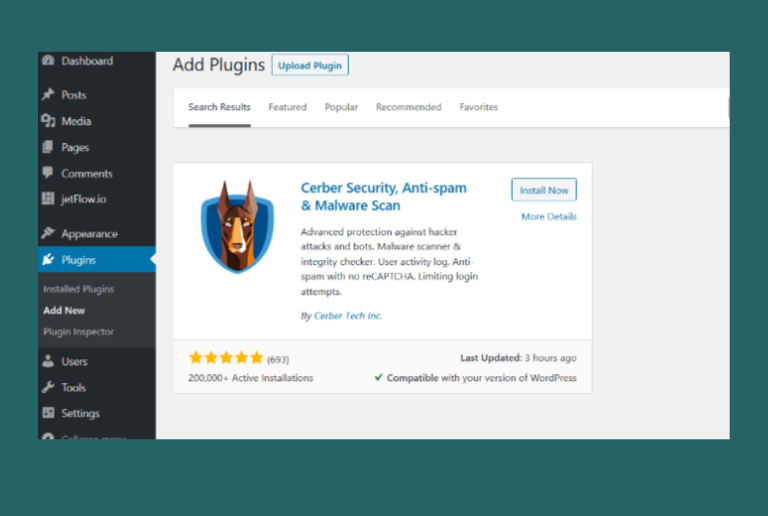This screenshot has width=768, height=516.
Task: Open the Pages icon in sidebar
Action: (x=48, y=147)
